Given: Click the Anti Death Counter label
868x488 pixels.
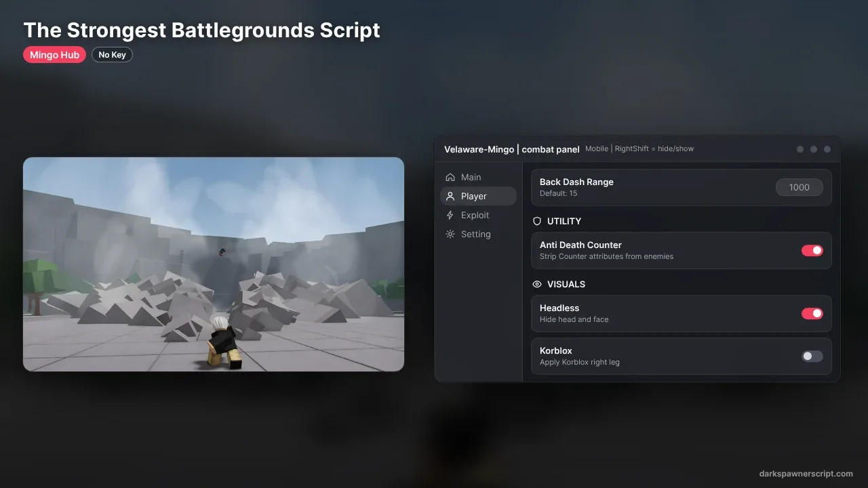Looking at the screenshot, I should click(x=580, y=245).
